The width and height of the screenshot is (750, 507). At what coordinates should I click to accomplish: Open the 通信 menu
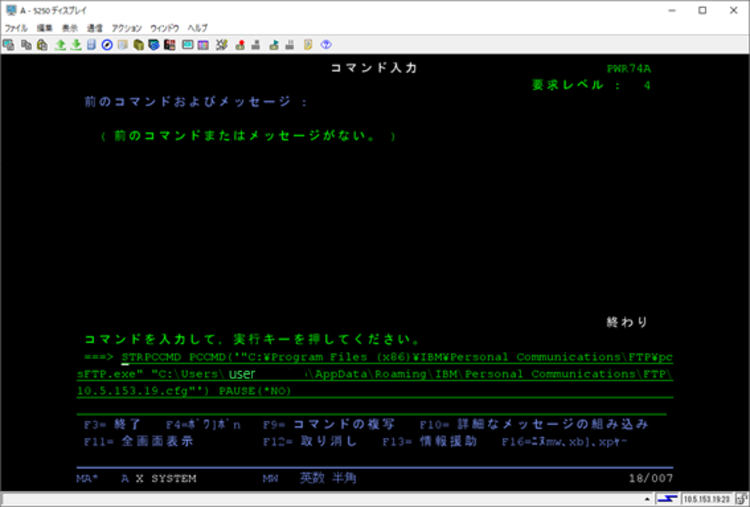94,28
